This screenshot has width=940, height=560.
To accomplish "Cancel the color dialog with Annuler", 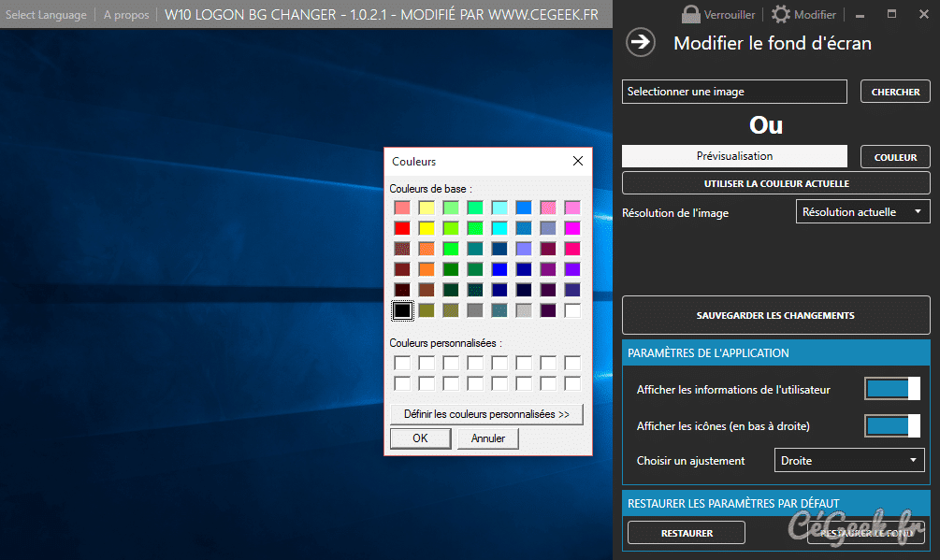I will click(x=487, y=438).
